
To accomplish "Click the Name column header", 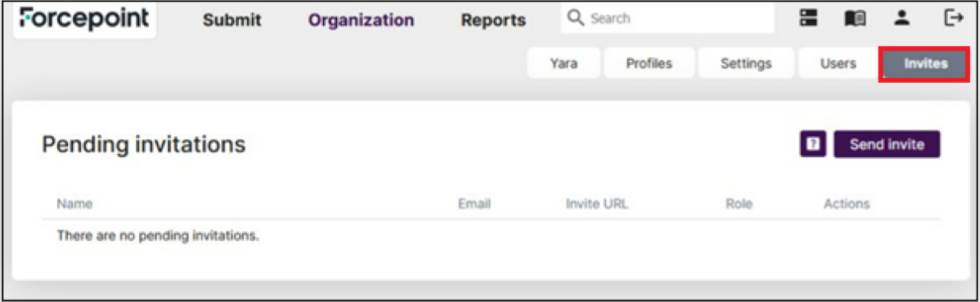I will point(74,204).
